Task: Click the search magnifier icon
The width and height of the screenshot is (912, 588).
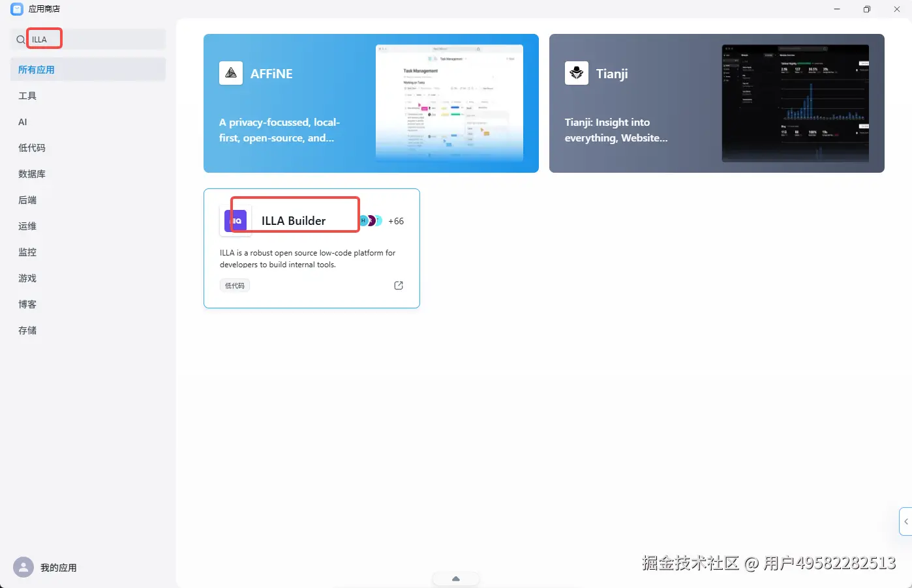Action: [21, 40]
